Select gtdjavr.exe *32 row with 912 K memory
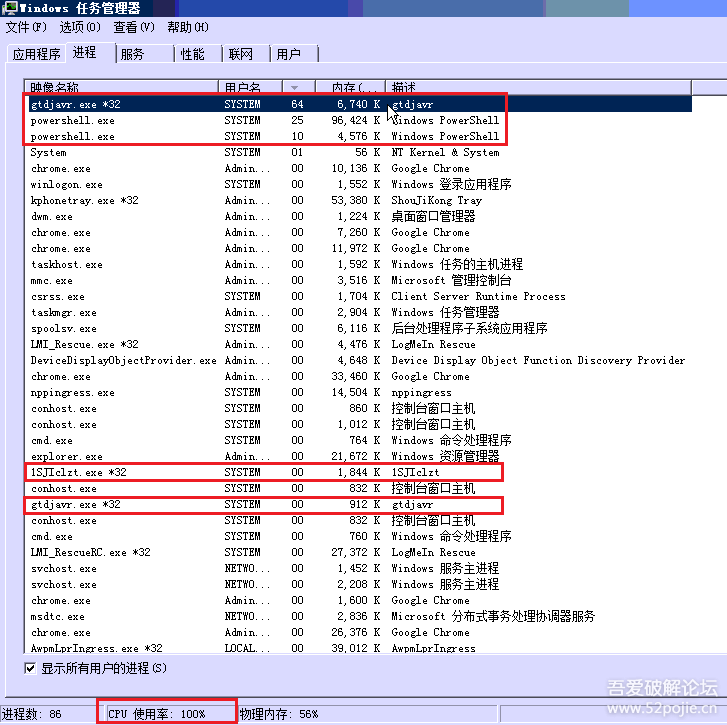 pyautogui.click(x=358, y=504)
